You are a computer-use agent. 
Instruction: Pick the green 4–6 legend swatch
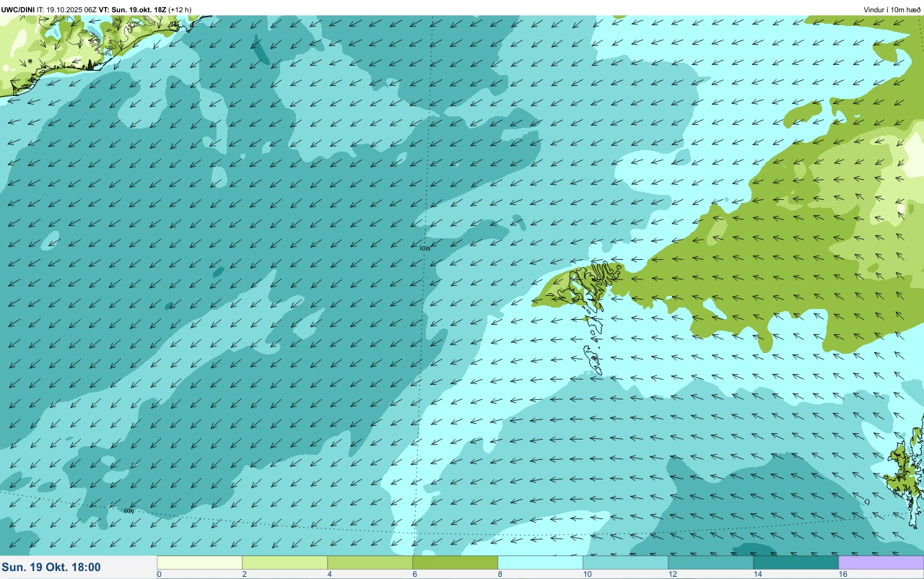[x=370, y=562]
